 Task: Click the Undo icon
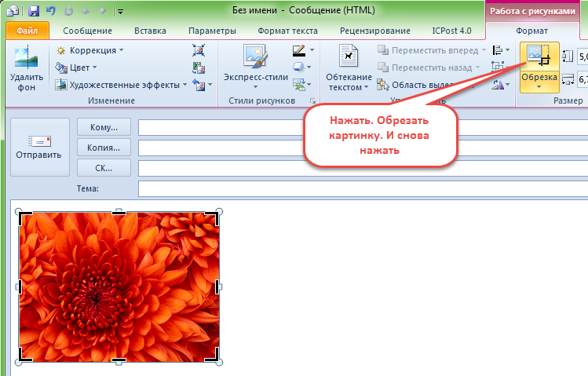pyautogui.click(x=51, y=11)
